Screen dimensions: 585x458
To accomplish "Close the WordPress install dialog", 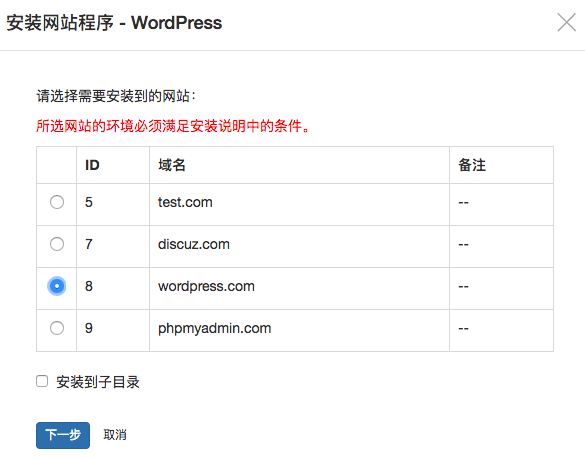I will tap(566, 22).
